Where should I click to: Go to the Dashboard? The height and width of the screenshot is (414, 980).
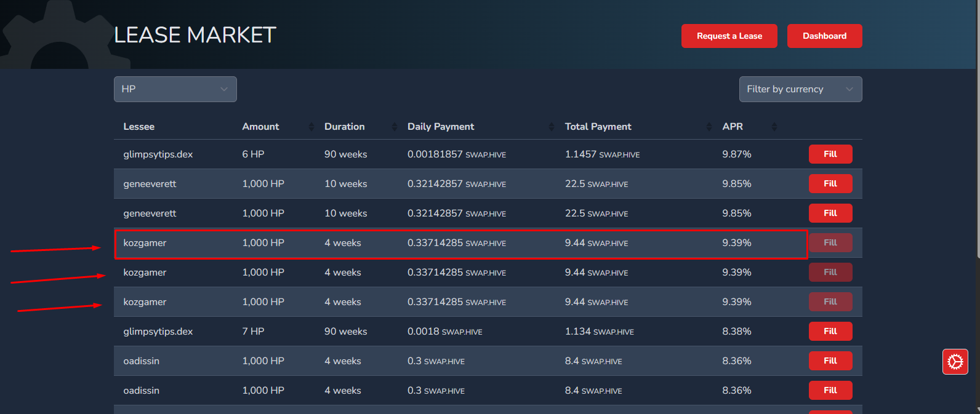pyautogui.click(x=824, y=36)
